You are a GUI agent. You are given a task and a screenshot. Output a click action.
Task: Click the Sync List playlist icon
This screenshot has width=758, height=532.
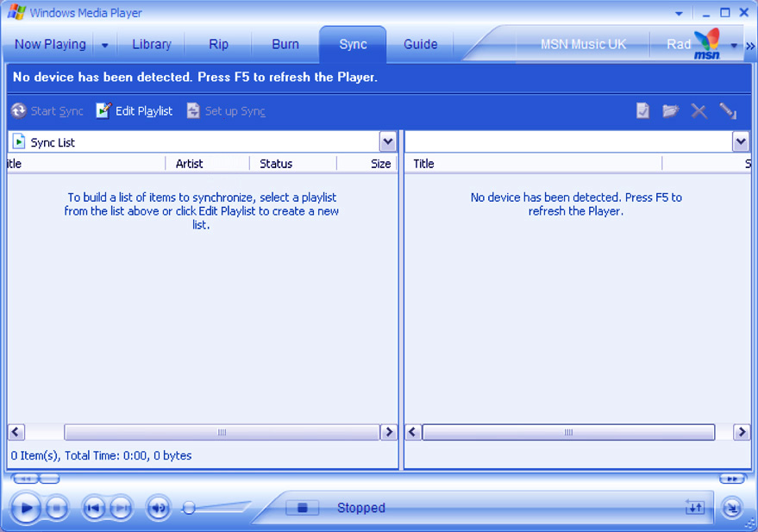pos(18,142)
